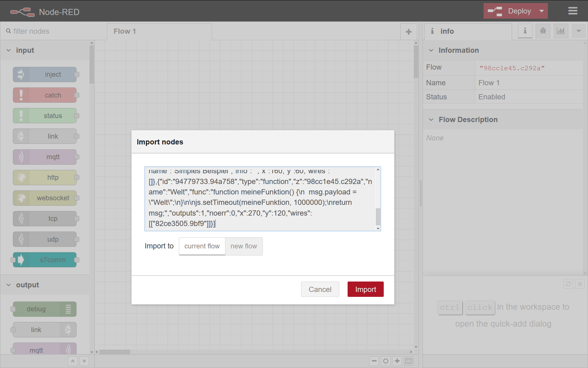Collapse the Information section
The image size is (588, 368).
[x=431, y=50]
